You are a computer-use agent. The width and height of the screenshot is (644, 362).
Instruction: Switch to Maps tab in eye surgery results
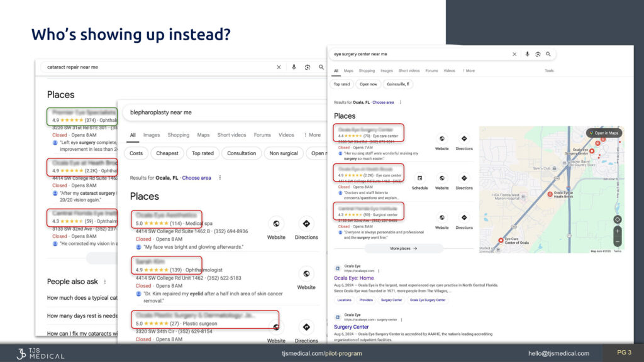point(348,70)
